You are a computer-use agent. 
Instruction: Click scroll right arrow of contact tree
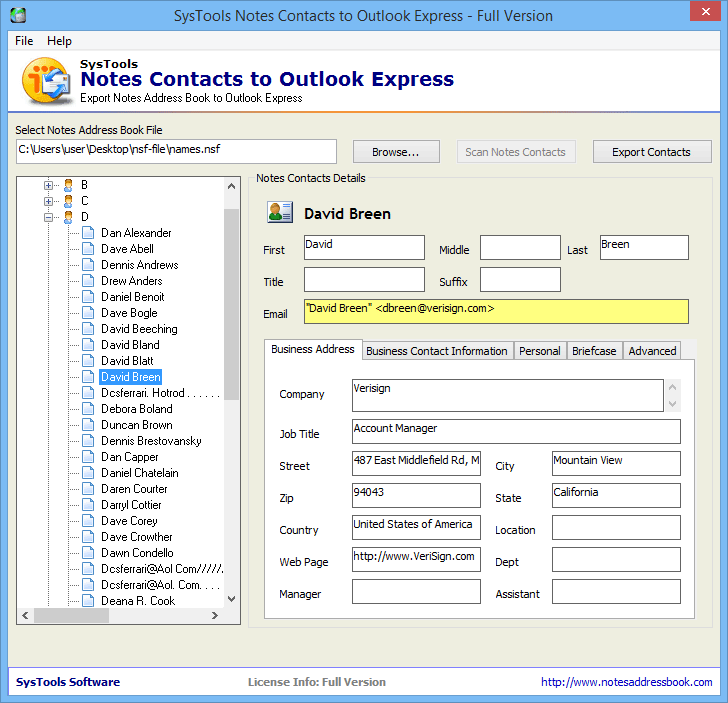pyautogui.click(x=214, y=615)
